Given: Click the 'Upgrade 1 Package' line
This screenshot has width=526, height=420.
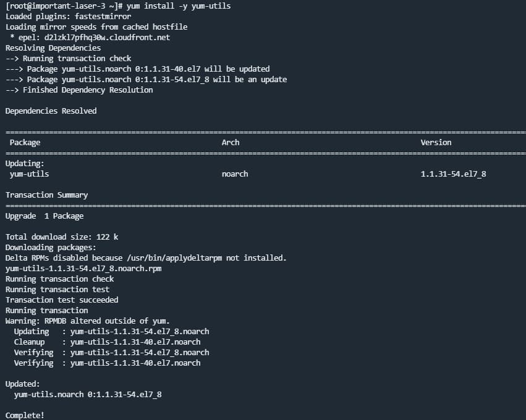Looking at the screenshot, I should 45,216.
